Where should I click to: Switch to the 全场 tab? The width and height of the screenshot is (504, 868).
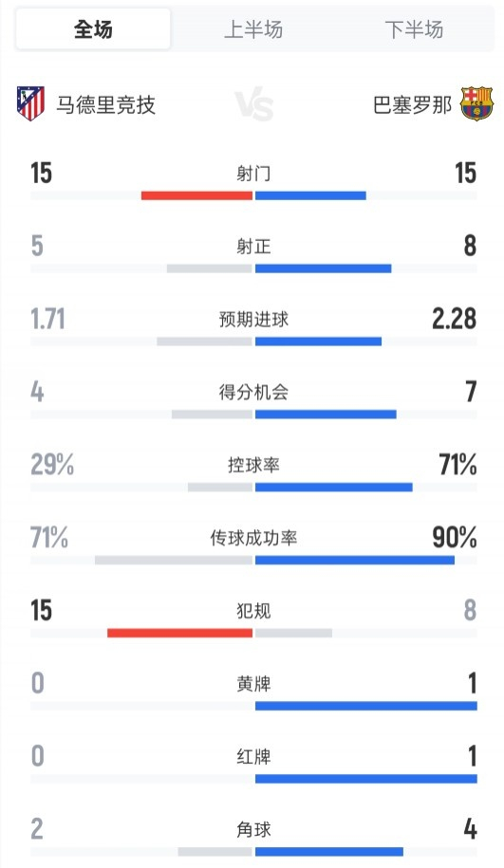point(93,28)
